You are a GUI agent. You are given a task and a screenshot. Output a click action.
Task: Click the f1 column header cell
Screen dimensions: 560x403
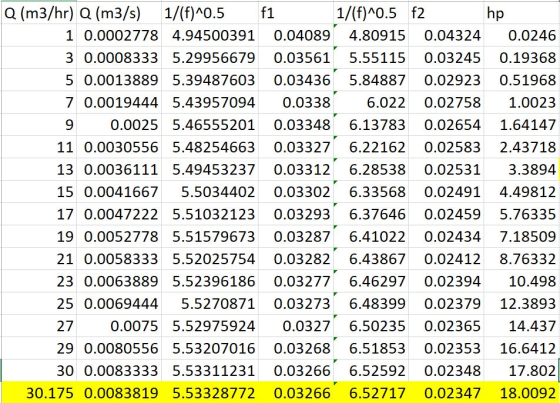pyautogui.click(x=296, y=13)
